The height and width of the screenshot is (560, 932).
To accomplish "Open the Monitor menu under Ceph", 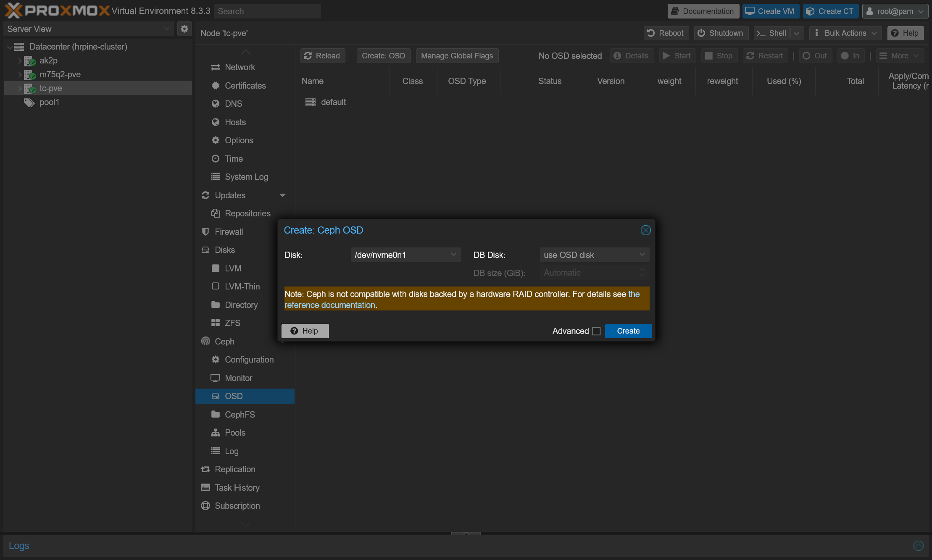I will click(238, 378).
